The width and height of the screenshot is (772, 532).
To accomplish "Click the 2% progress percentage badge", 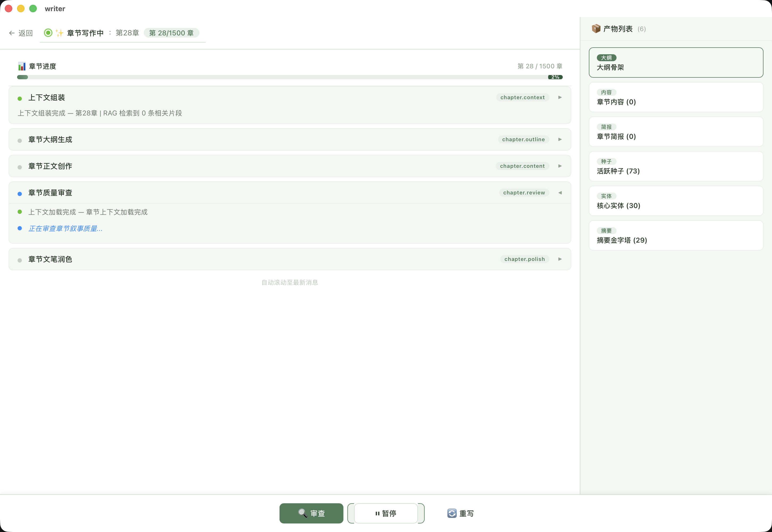I will click(555, 77).
